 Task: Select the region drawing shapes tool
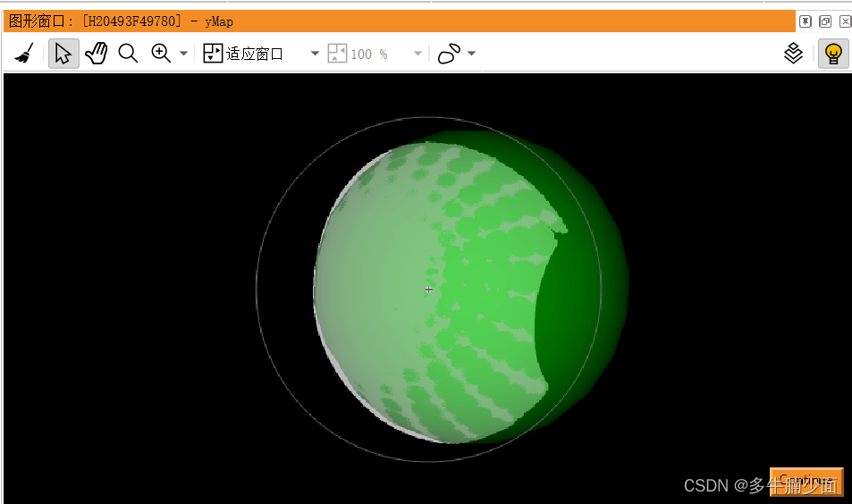450,54
